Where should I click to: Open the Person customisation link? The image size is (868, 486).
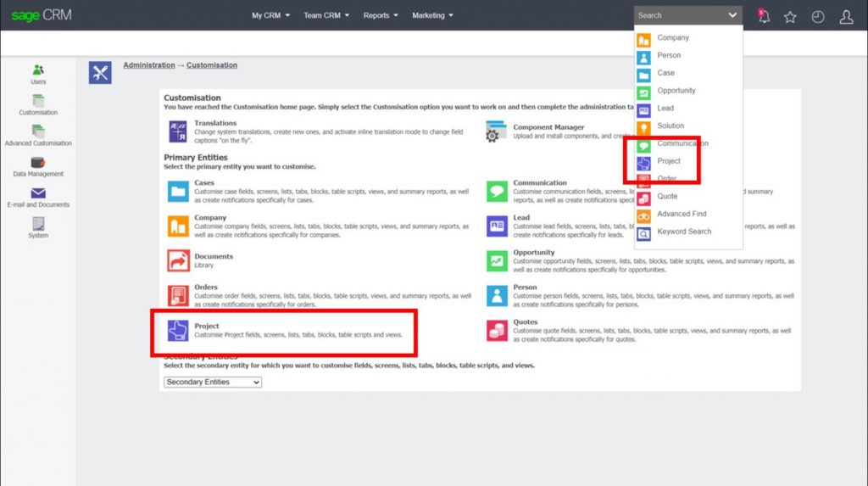(525, 287)
